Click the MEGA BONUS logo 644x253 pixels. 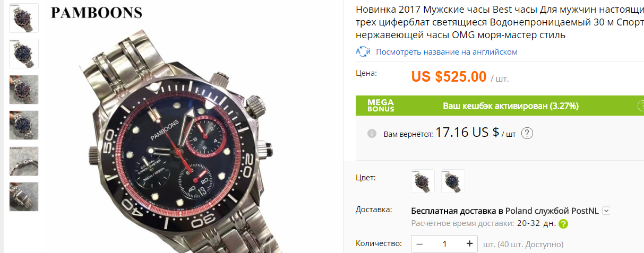point(381,106)
